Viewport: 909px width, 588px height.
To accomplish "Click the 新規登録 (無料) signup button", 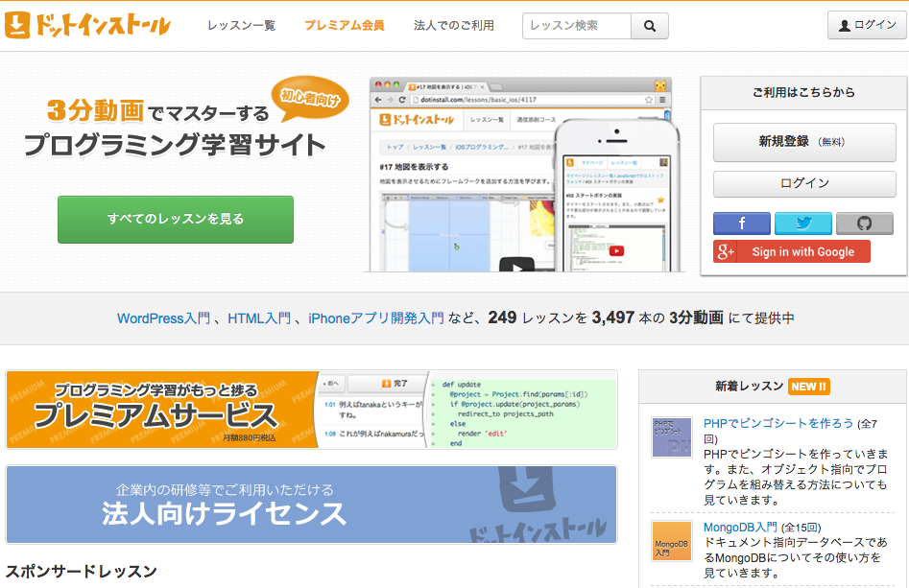I will click(803, 142).
